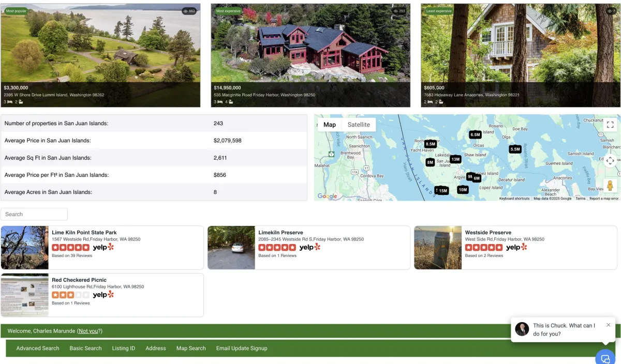
Task: Click the $605,000 price
Action: tap(434, 88)
